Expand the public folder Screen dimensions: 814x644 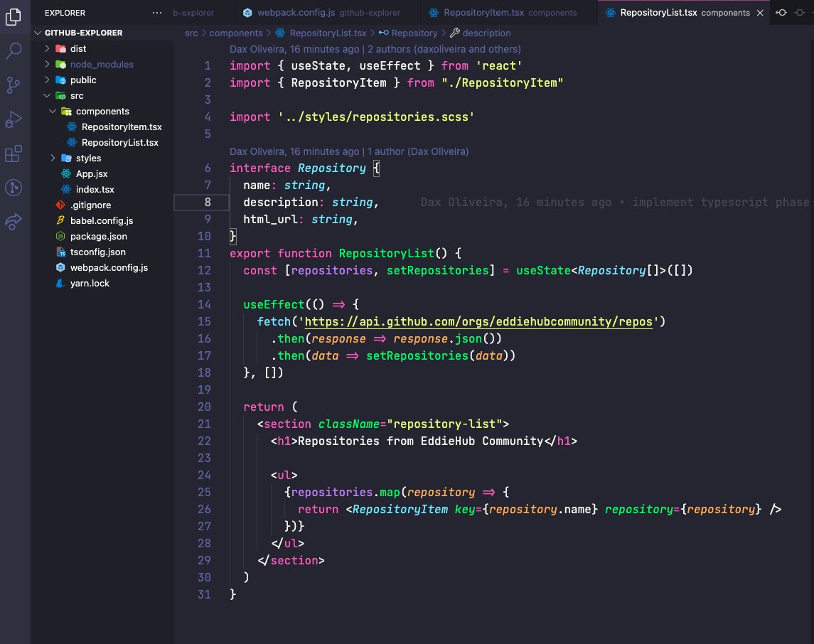pos(47,80)
